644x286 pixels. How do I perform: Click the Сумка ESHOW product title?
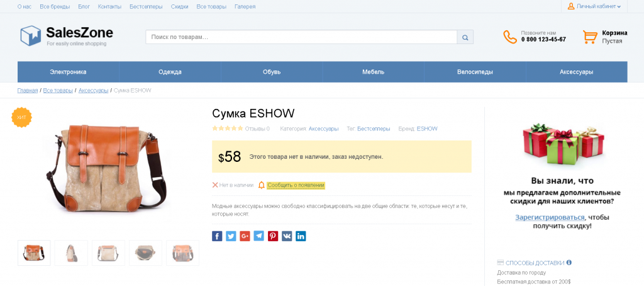(x=253, y=113)
